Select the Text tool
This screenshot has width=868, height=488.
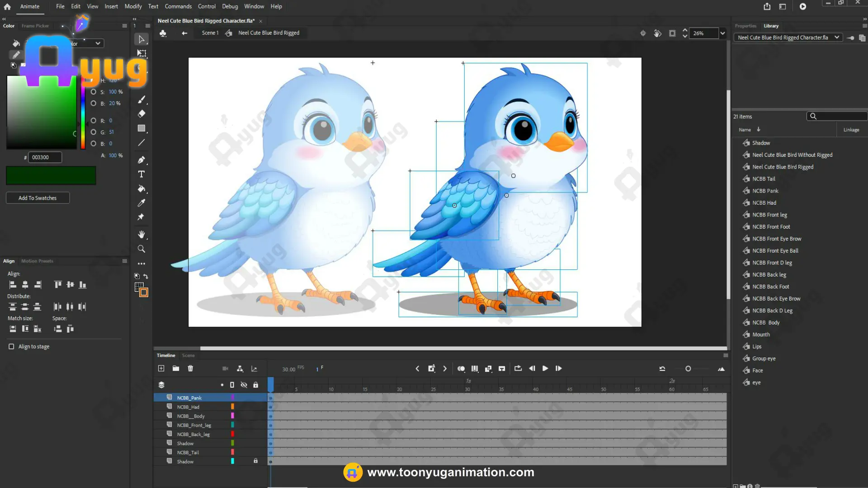pyautogui.click(x=142, y=174)
